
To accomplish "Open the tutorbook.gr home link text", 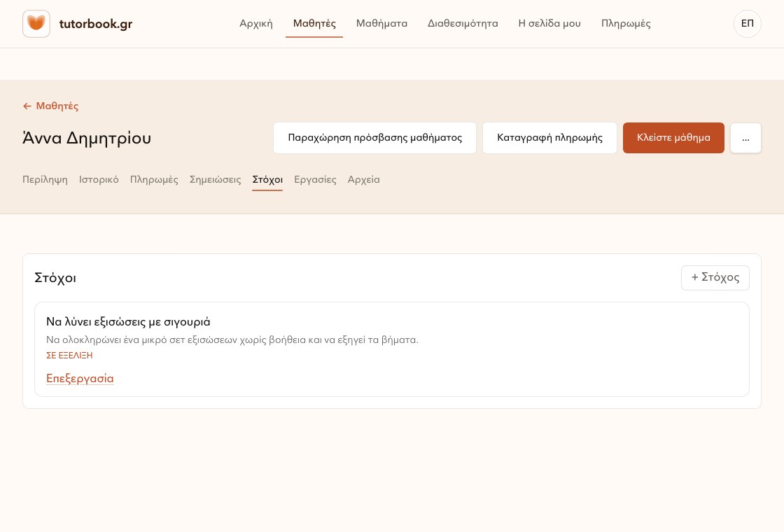I will pyautogui.click(x=95, y=24).
